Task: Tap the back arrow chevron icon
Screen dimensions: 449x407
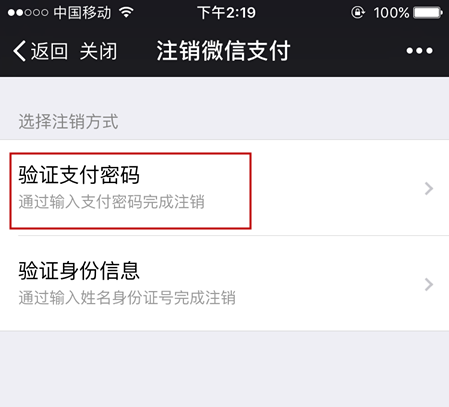Action: (19, 51)
